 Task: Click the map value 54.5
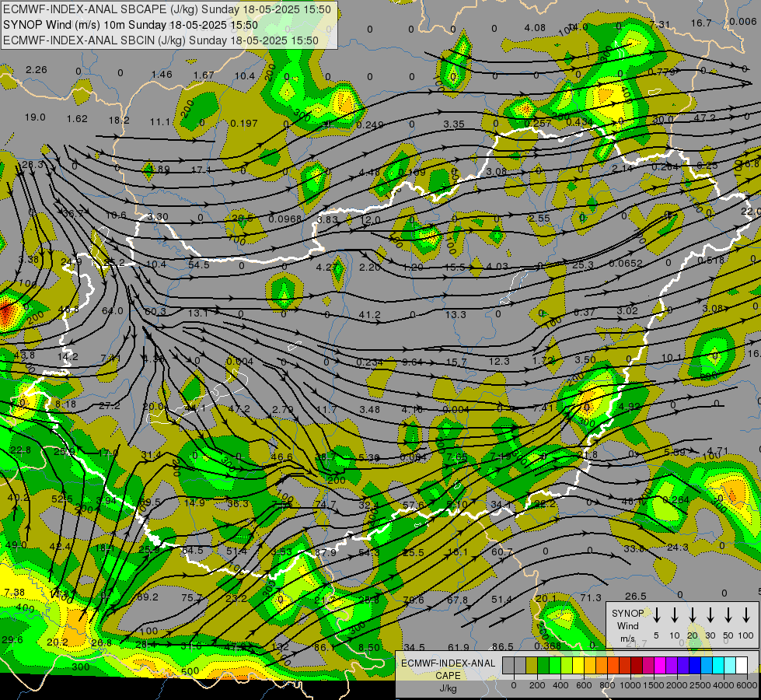click(x=198, y=264)
